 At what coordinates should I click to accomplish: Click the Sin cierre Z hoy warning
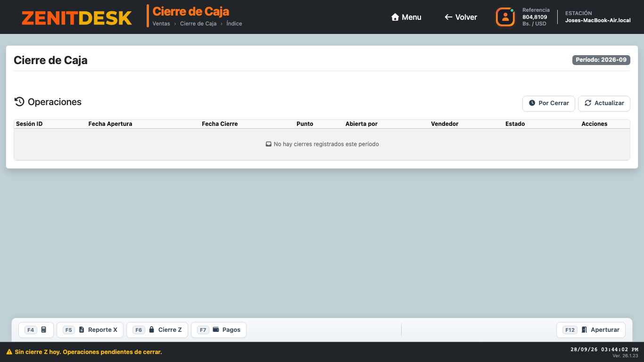pyautogui.click(x=88, y=352)
